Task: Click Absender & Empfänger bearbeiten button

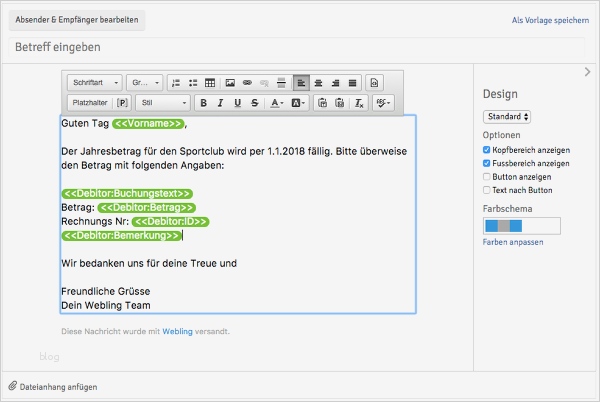Action: coord(77,20)
